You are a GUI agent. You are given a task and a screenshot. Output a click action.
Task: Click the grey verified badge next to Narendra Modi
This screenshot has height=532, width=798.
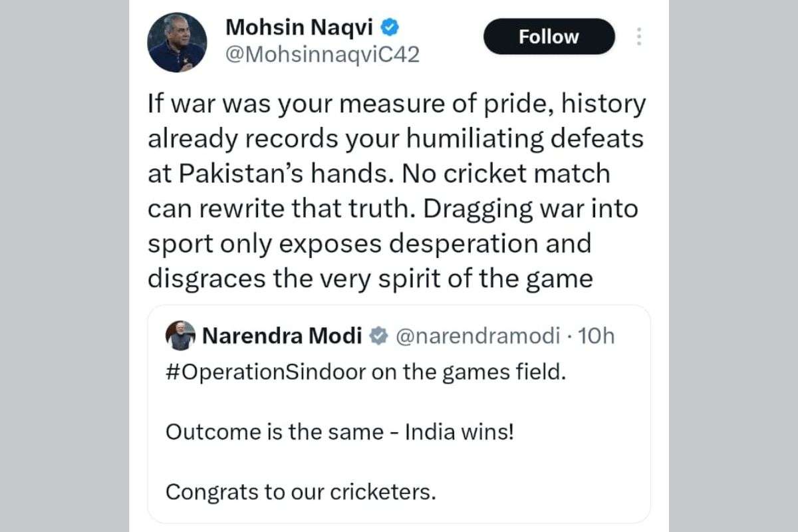(377, 336)
